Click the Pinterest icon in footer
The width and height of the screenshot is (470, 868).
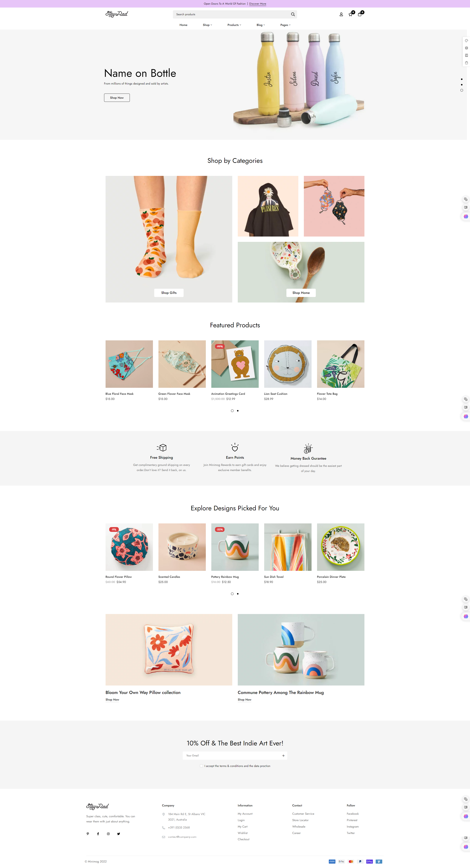click(88, 834)
